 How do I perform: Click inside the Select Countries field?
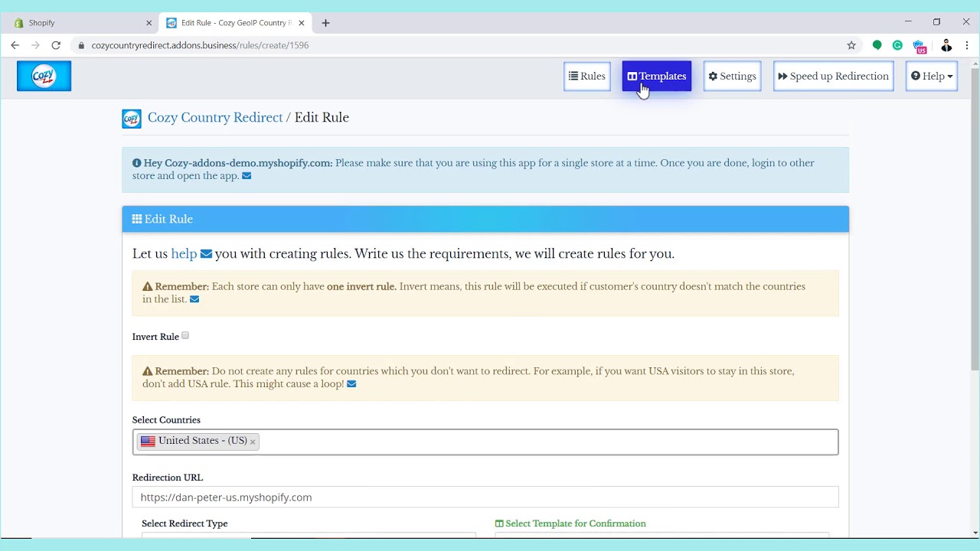tap(485, 442)
